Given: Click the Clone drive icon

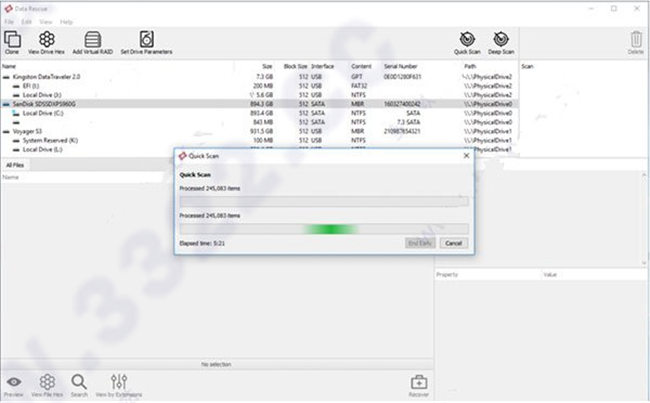Looking at the screenshot, I should (x=12, y=39).
